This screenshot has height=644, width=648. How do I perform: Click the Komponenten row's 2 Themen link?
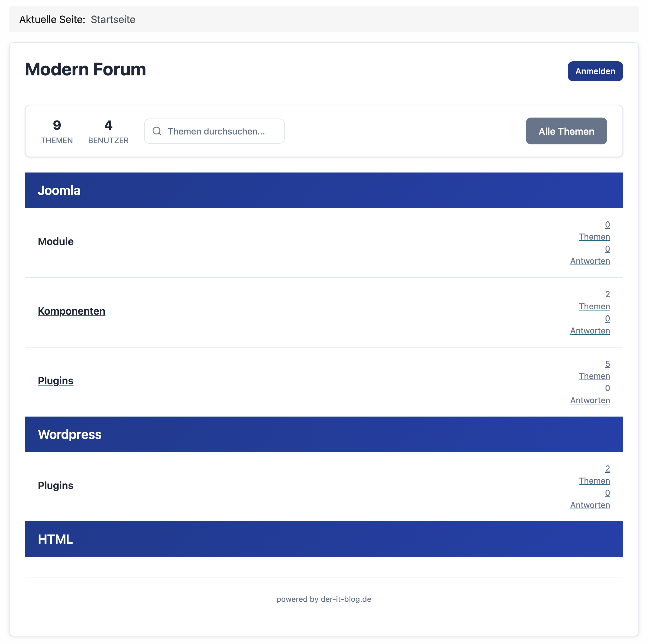(x=594, y=306)
